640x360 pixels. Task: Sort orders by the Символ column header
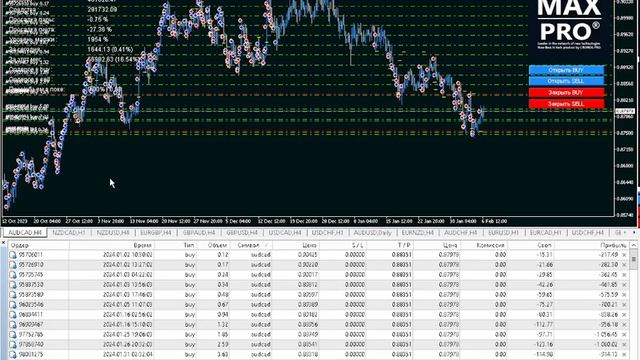251,245
